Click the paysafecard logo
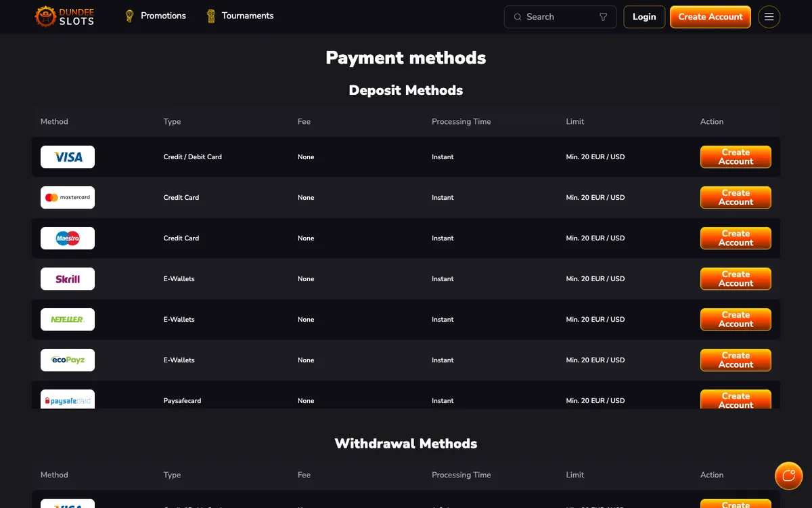Viewport: 812px width, 508px height. 68,399
